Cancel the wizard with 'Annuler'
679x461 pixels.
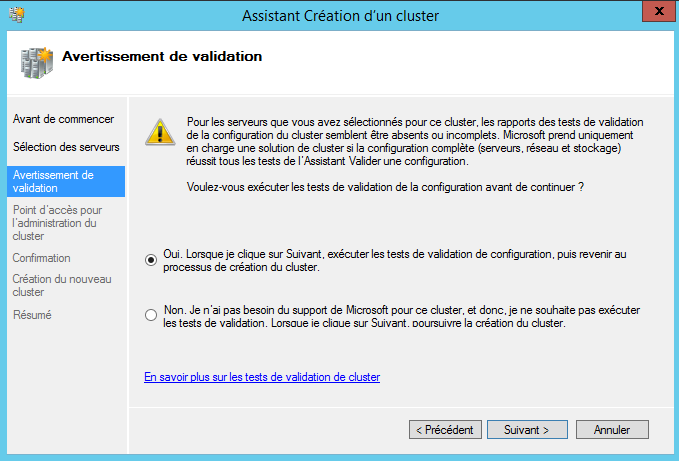coord(612,430)
